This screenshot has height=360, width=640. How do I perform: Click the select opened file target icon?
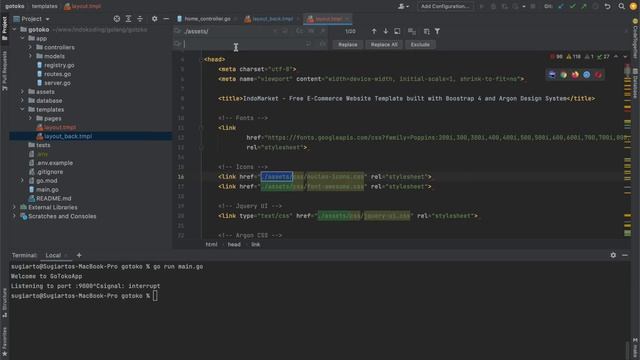tap(117, 19)
